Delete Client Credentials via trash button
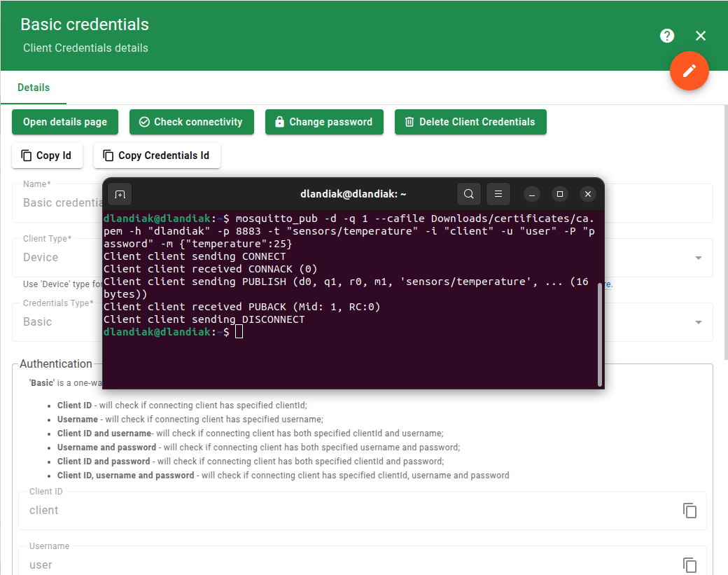Screen dimensions: 728x575 click(x=470, y=122)
